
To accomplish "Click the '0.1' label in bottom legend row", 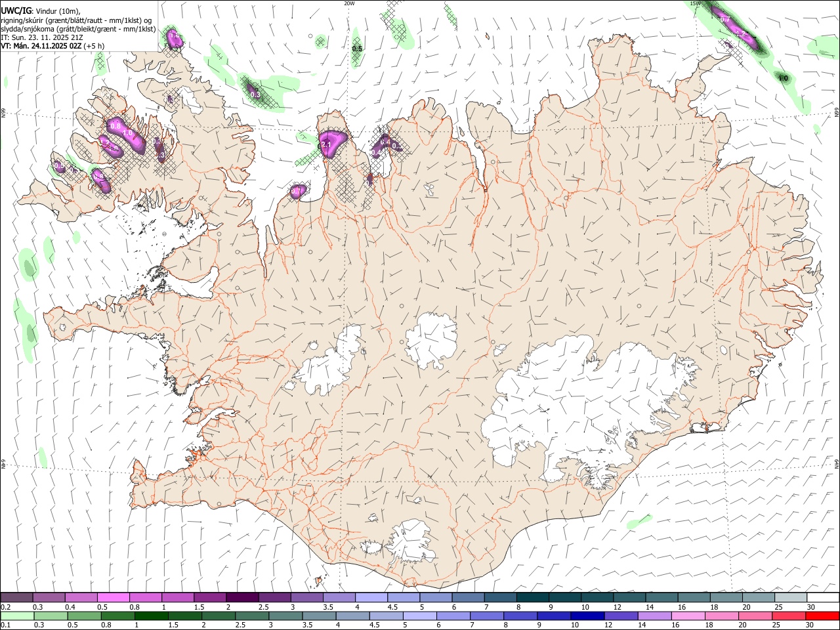I will click(x=5, y=625).
